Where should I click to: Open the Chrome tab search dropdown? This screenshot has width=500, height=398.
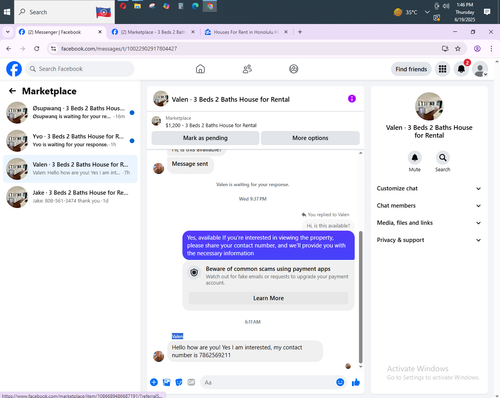pyautogui.click(x=8, y=32)
